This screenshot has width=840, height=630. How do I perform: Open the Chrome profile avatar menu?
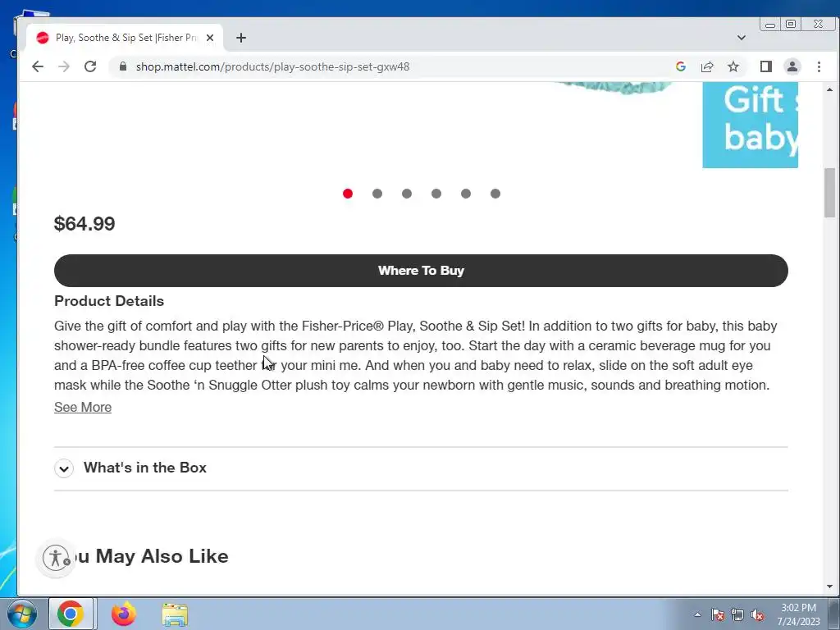pyautogui.click(x=792, y=66)
